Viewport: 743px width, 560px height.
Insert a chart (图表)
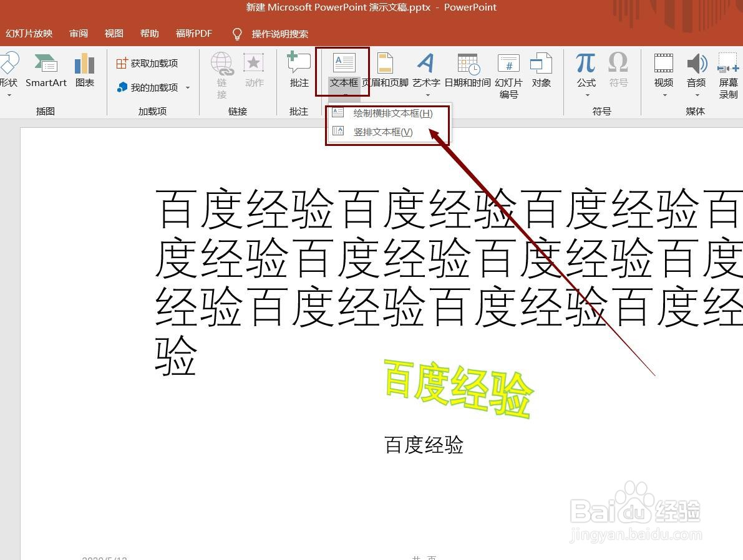coord(85,70)
